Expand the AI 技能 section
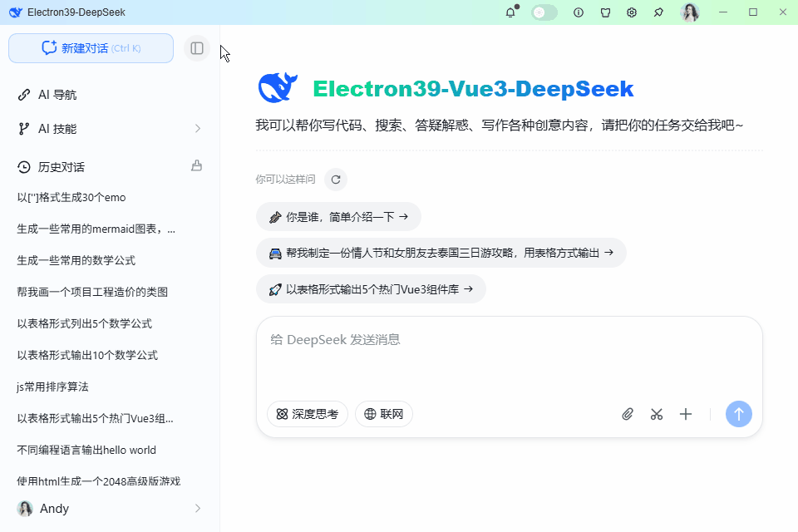The height and width of the screenshot is (532, 798). pyautogui.click(x=108, y=130)
